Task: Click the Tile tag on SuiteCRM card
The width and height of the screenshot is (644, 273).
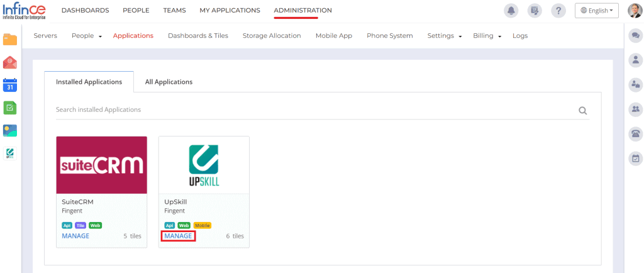Action: [80, 225]
